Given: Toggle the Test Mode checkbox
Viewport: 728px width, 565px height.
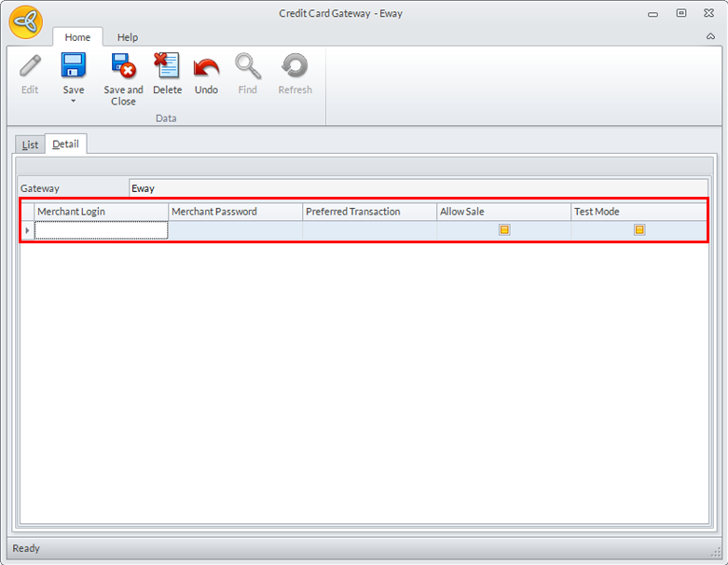Looking at the screenshot, I should [639, 229].
